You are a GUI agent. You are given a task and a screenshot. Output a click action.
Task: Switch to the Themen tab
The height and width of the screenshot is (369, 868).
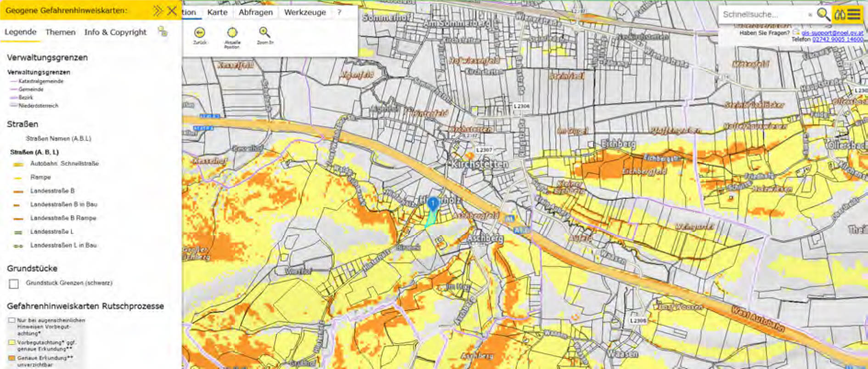(60, 32)
